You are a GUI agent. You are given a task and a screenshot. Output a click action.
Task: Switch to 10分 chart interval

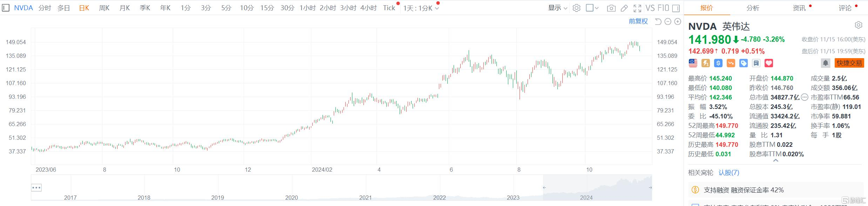click(246, 8)
